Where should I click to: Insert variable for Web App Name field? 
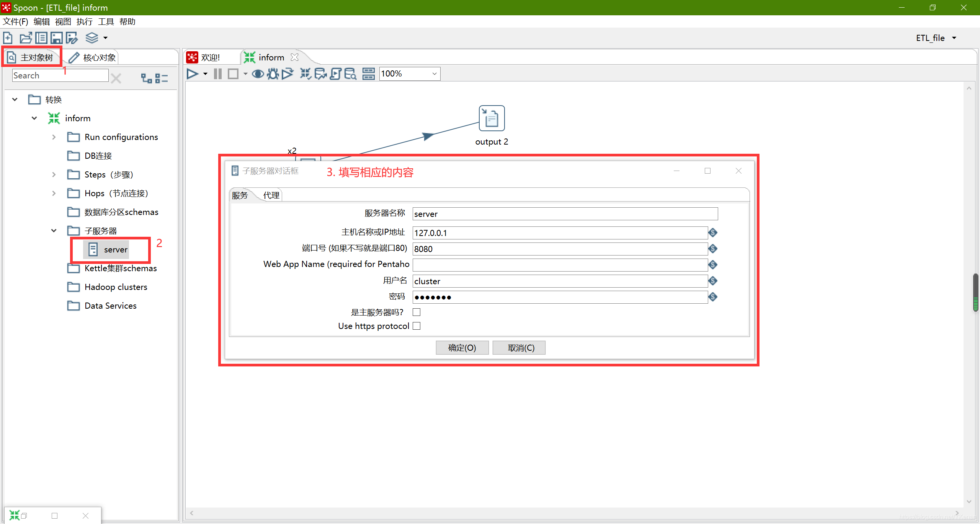tap(712, 265)
